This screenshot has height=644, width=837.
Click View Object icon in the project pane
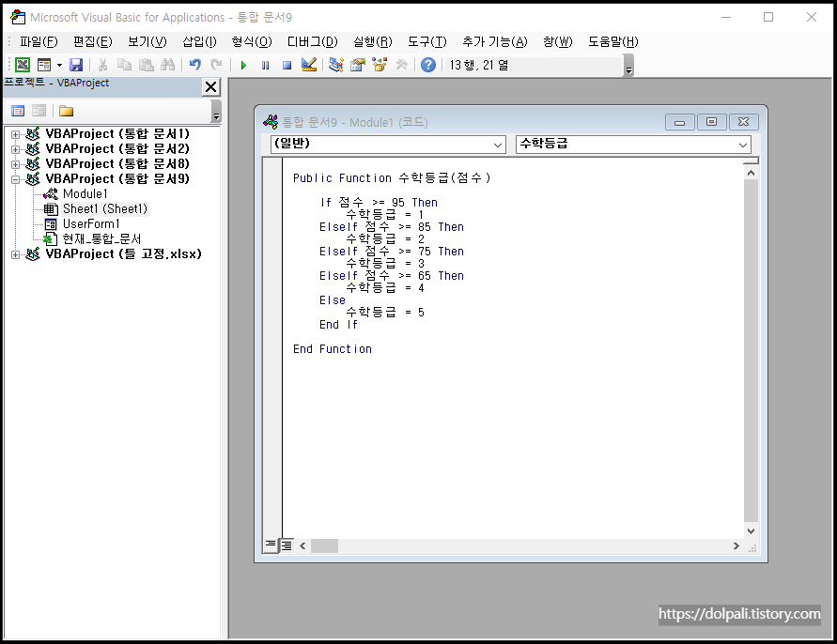click(39, 111)
